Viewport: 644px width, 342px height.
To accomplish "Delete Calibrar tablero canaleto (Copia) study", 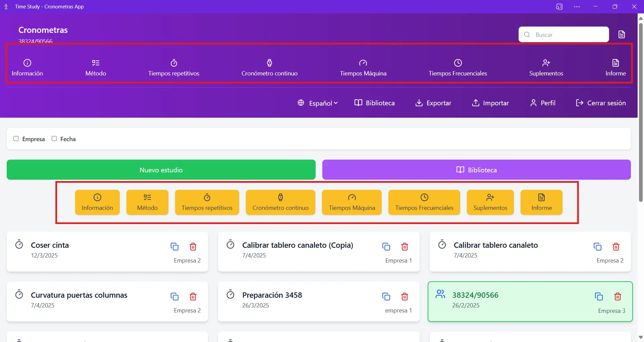I will click(x=405, y=247).
